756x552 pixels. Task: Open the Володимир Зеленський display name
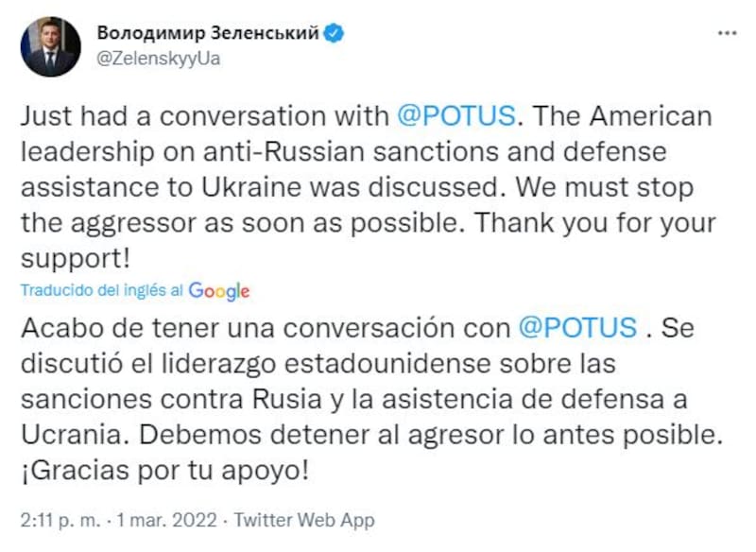pos(209,34)
